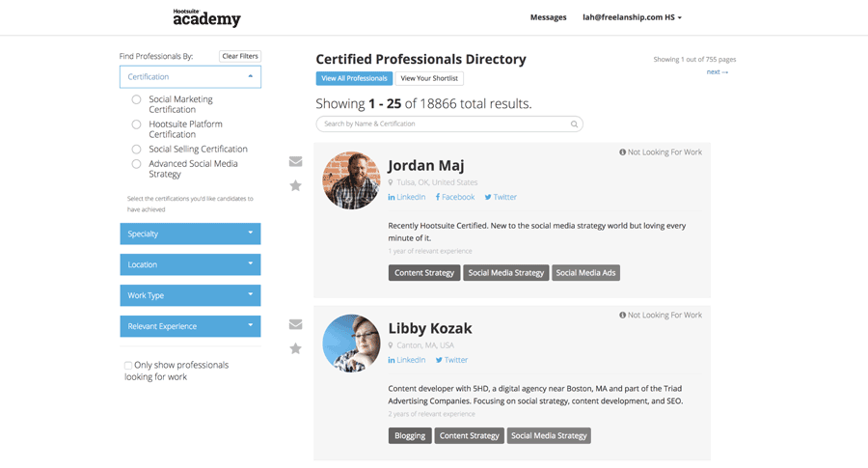Open Libby Kozak's profile name
The height and width of the screenshot is (468, 868).
tap(430, 328)
